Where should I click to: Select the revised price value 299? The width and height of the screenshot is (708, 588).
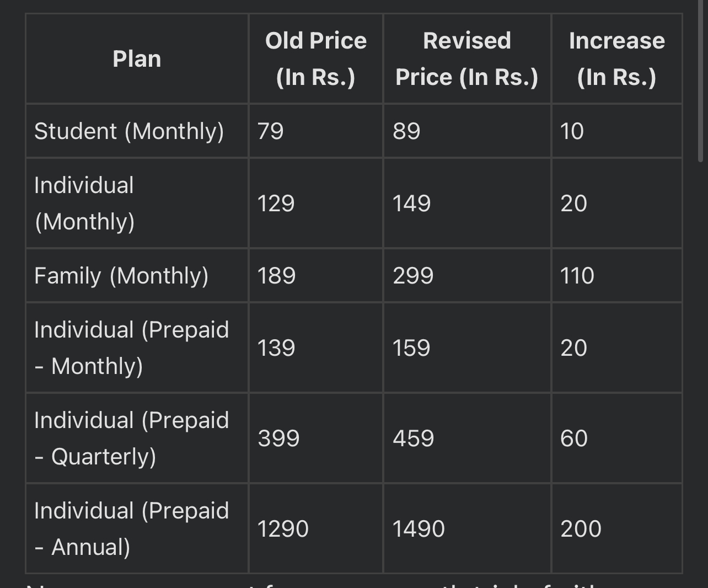click(413, 276)
